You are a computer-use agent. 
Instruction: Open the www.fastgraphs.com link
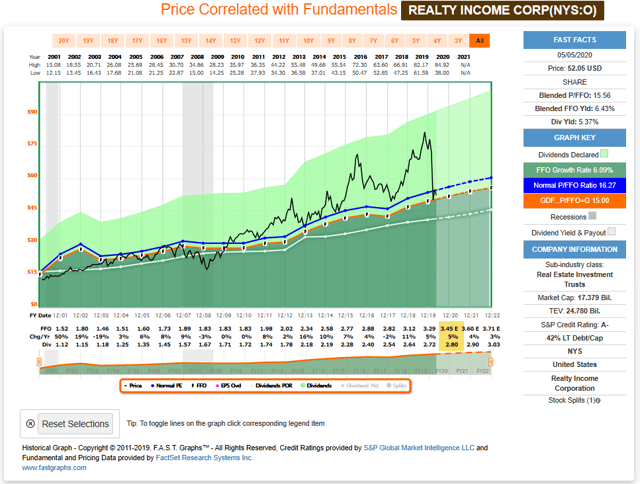(54, 468)
